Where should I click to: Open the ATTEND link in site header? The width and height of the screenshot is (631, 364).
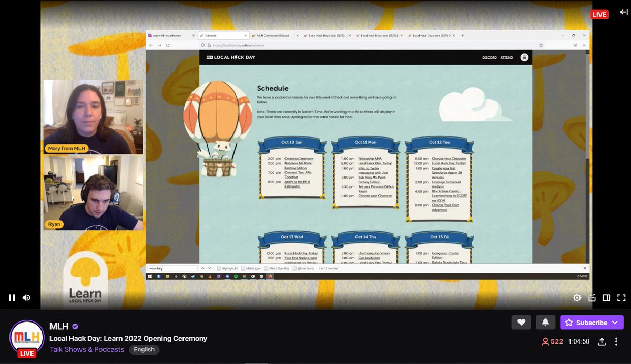coord(506,57)
